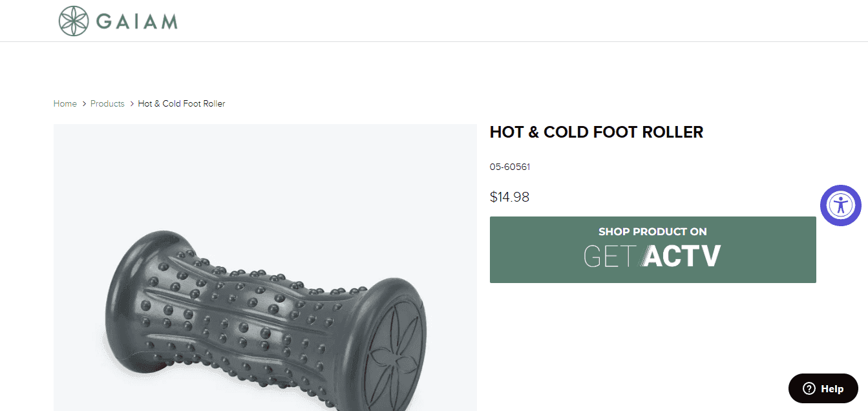Viewport: 868px width, 411px height.
Task: Select the SKU text 05-60561
Action: point(510,166)
